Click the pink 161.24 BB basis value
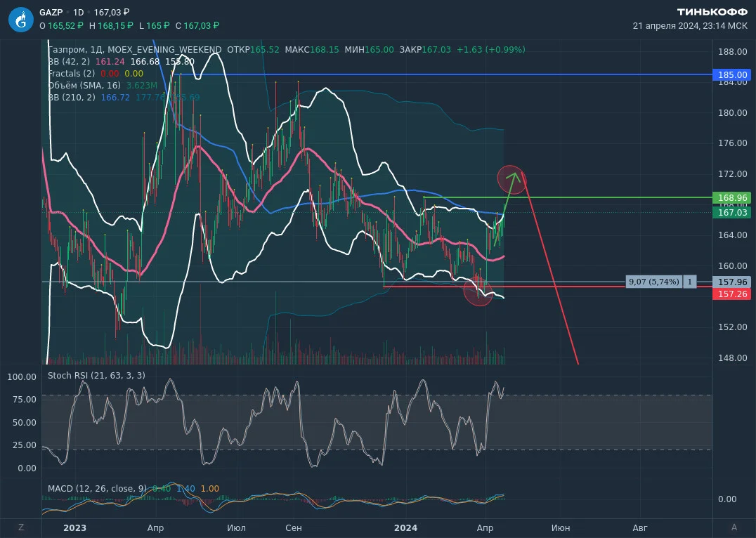 tap(110, 62)
